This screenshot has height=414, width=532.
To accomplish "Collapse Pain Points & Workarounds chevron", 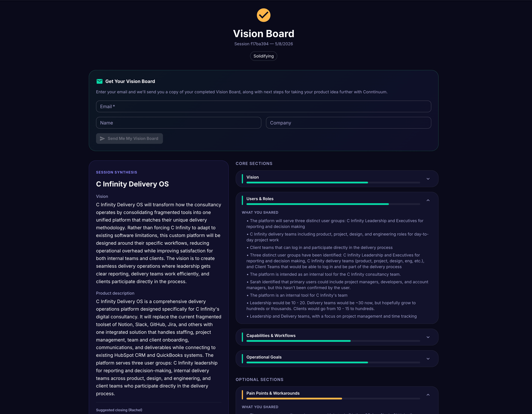I will pos(428,395).
